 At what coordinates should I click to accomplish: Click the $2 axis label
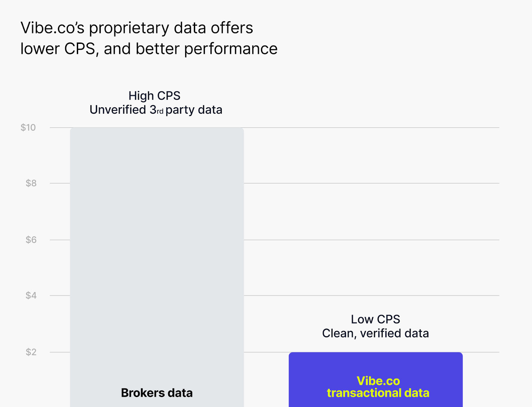click(x=31, y=352)
